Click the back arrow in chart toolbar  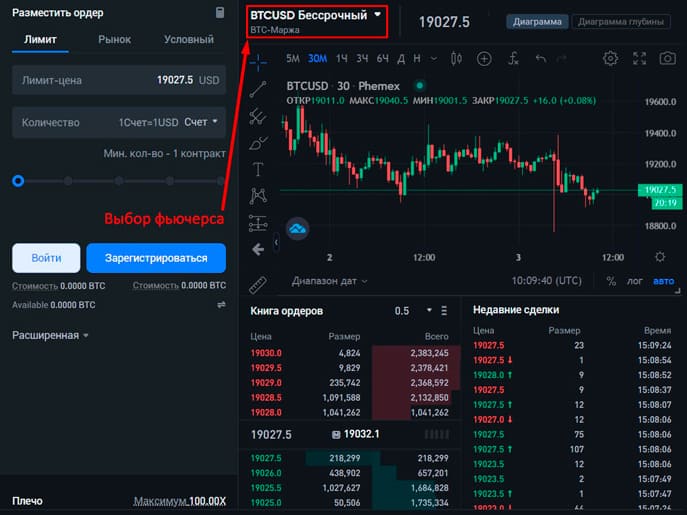(x=258, y=249)
